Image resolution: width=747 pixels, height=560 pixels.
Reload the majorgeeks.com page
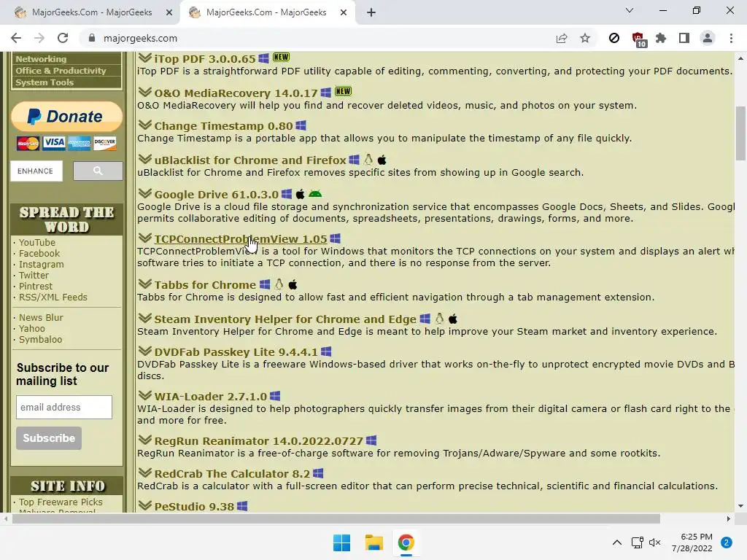pos(63,38)
